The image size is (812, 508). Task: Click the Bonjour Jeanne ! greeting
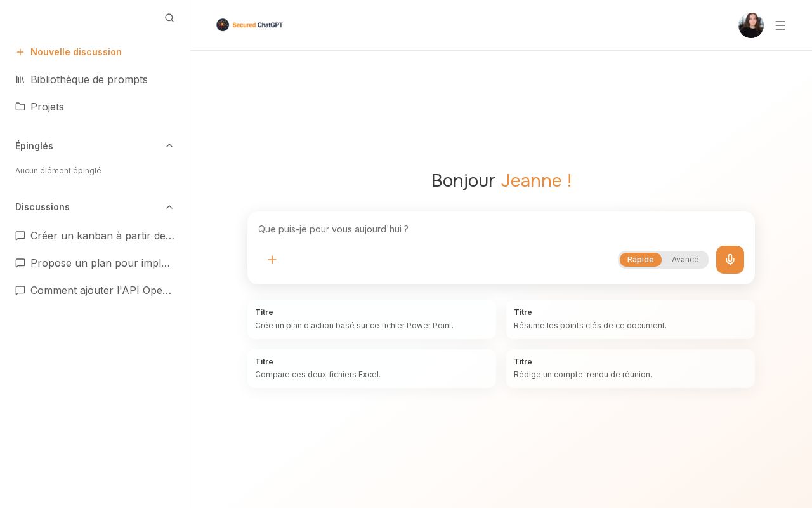click(x=501, y=180)
